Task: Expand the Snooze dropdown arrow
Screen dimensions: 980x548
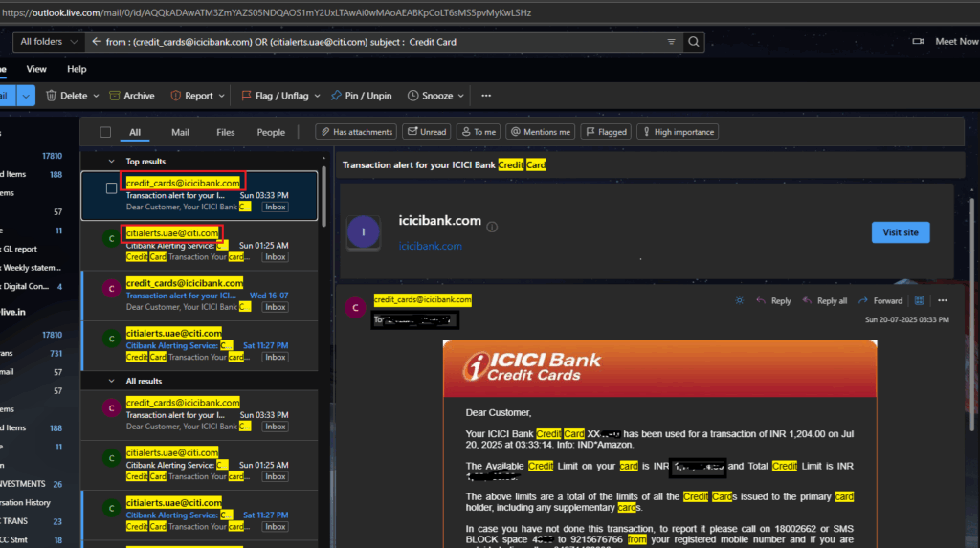Action: (463, 96)
